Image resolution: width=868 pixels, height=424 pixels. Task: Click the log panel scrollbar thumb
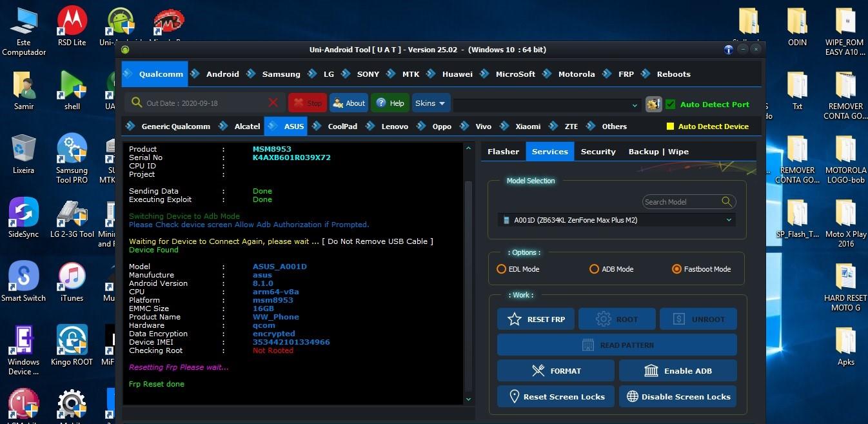[468, 286]
